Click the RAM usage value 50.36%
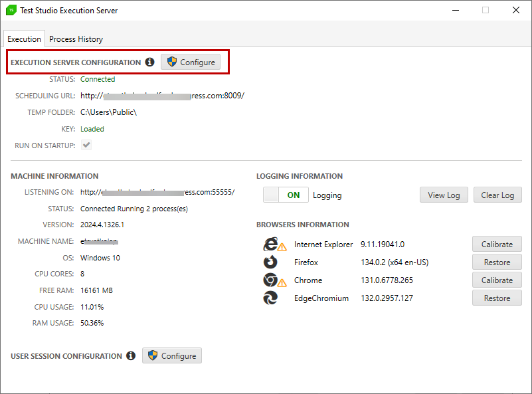Image resolution: width=532 pixels, height=394 pixels. [92, 323]
